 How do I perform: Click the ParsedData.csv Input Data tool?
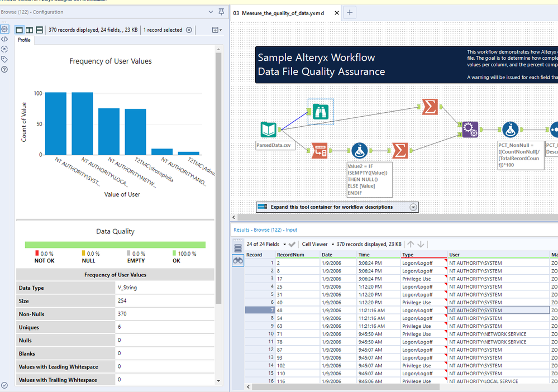[269, 130]
